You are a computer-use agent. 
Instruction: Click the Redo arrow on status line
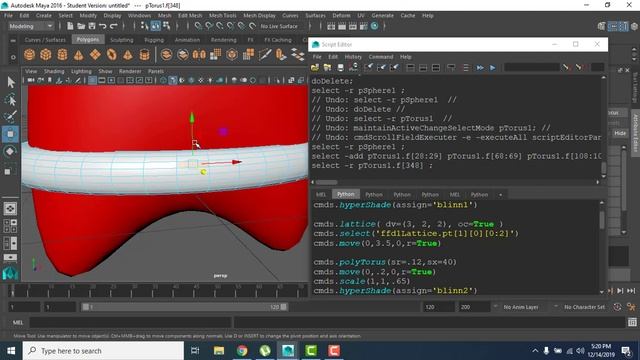[x=113, y=26]
